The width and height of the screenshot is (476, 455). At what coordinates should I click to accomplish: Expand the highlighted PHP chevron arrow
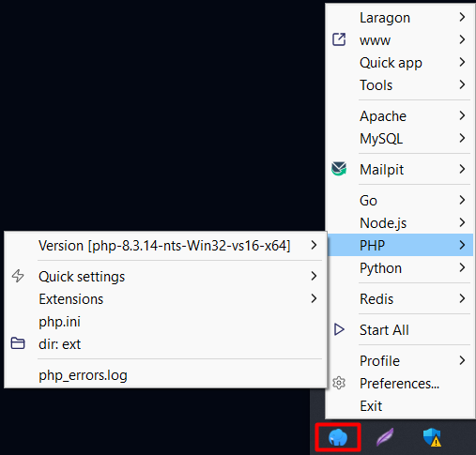click(x=462, y=245)
